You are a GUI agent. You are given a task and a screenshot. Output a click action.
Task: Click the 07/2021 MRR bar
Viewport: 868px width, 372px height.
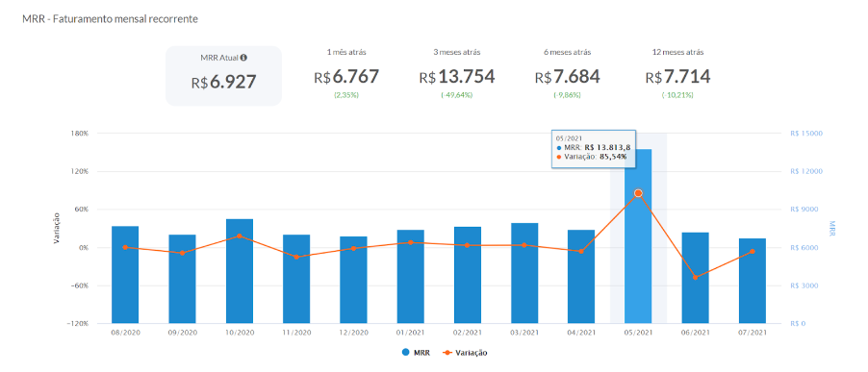[x=753, y=281]
